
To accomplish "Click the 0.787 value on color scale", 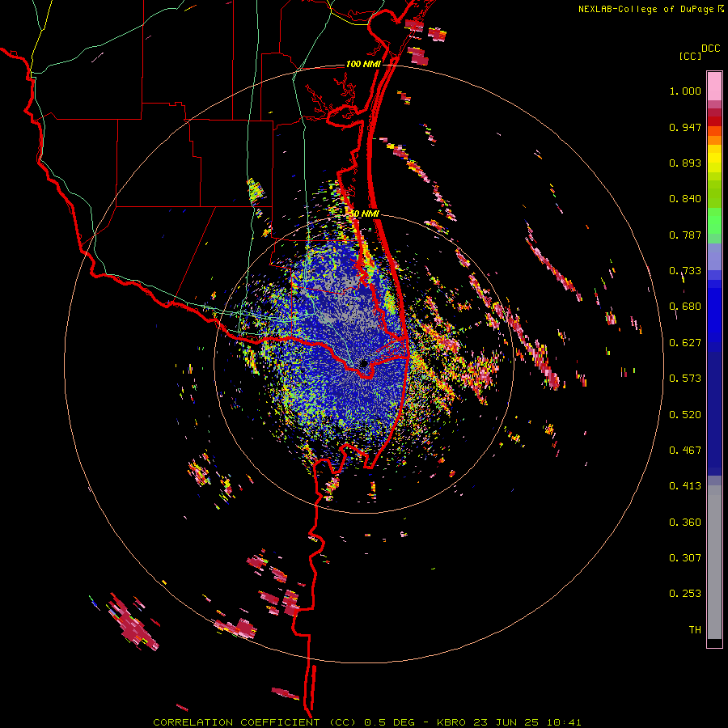I will (685, 235).
